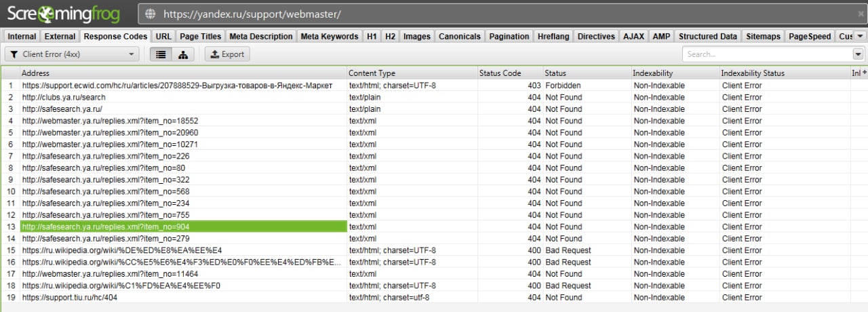The width and height of the screenshot is (868, 312).
Task: Sort by the Indexability Status column header
Action: 785,73
